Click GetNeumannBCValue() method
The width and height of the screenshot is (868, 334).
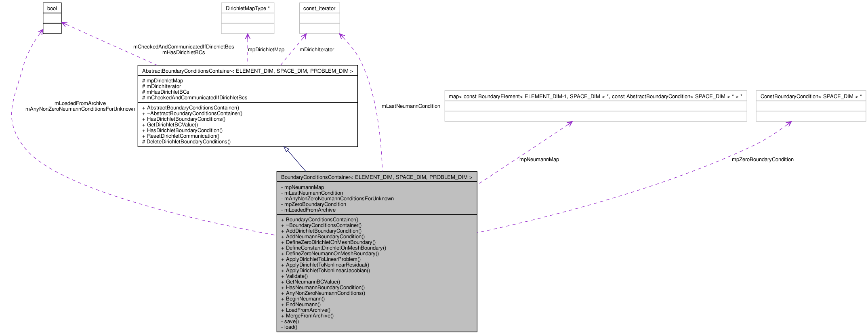[311, 282]
